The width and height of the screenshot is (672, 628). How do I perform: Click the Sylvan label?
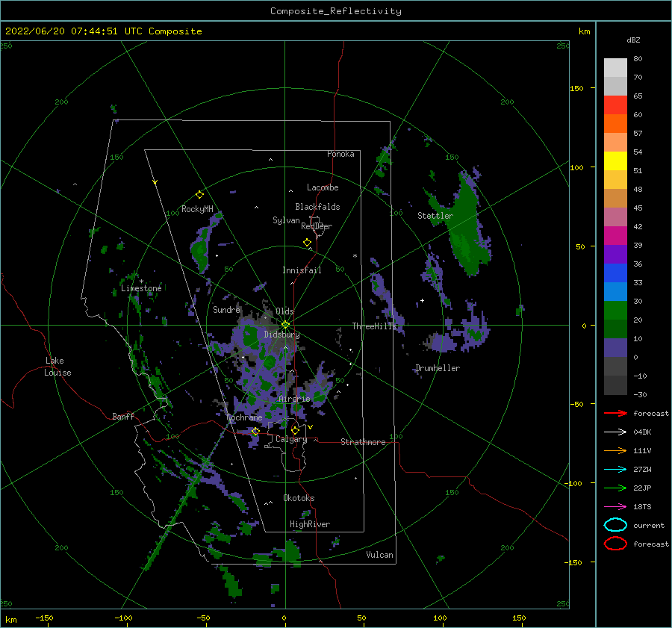point(286,220)
